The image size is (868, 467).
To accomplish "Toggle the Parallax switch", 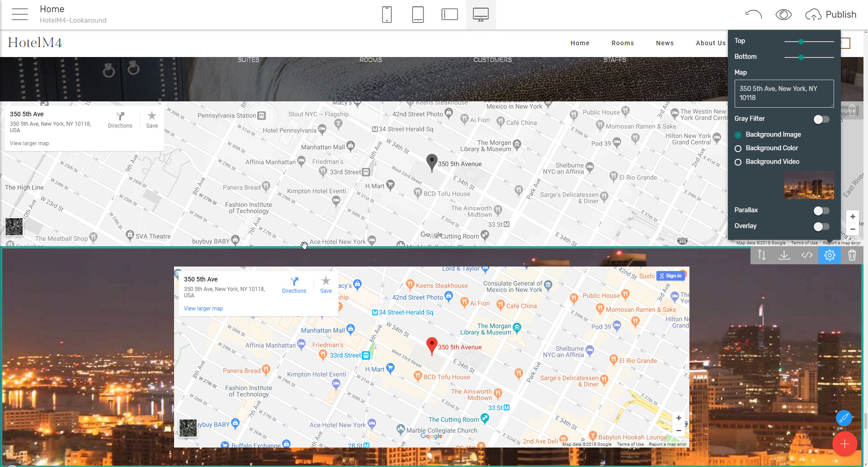I will tap(821, 210).
